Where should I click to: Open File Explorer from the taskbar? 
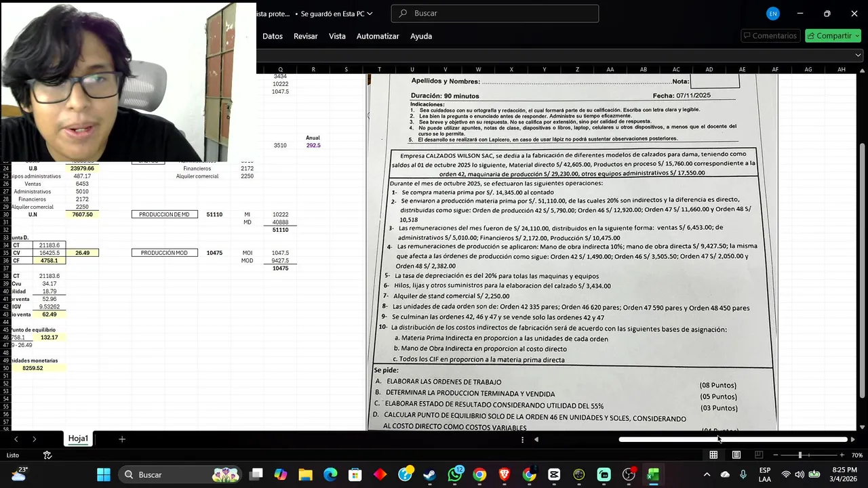point(305,474)
